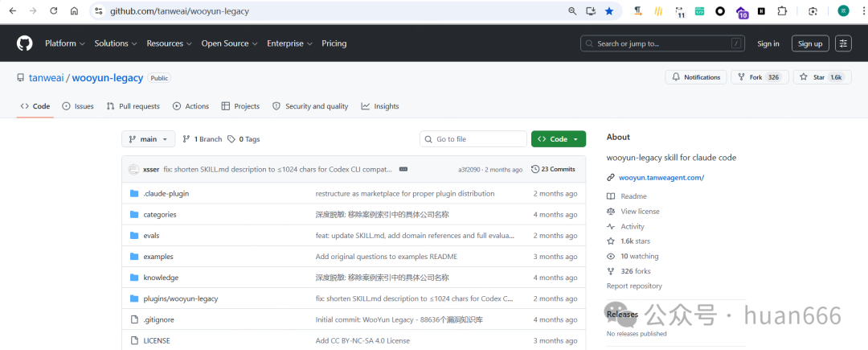This screenshot has width=868, height=350.
Task: Open the Platform dropdown menu
Action: tap(65, 43)
